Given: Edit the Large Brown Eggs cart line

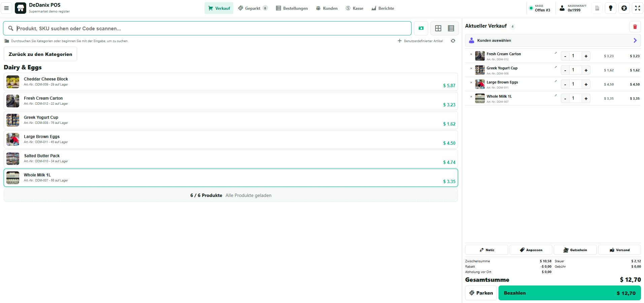Looking at the screenshot, I should tap(556, 81).
